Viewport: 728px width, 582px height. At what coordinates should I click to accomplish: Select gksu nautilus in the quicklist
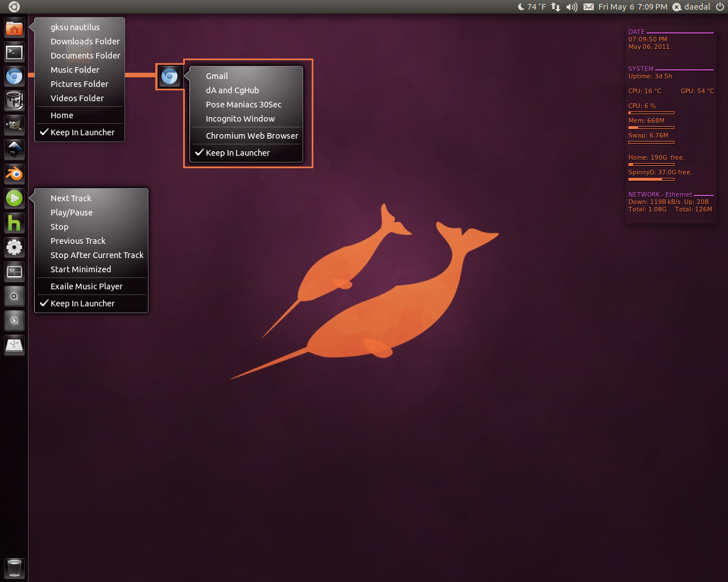[x=80, y=27]
